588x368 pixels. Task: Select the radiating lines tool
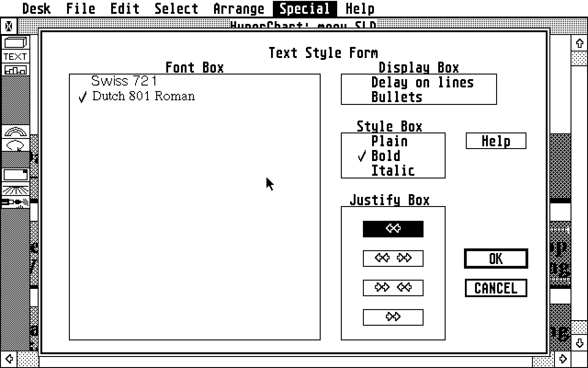(x=16, y=189)
